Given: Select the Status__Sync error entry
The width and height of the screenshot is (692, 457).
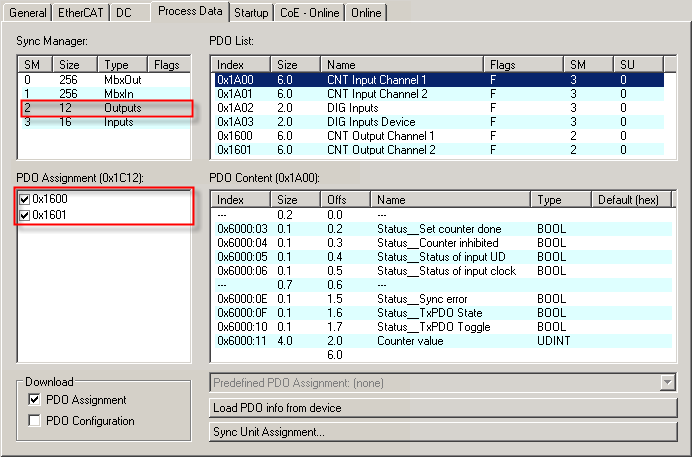Looking at the screenshot, I should tap(443, 299).
